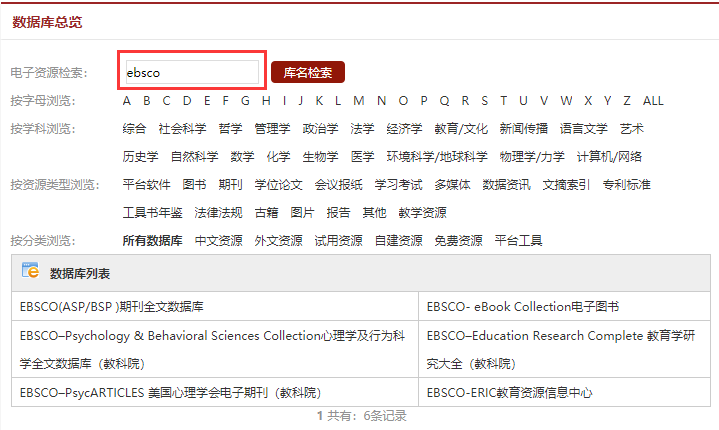Filter by subject 政治学

click(x=321, y=129)
